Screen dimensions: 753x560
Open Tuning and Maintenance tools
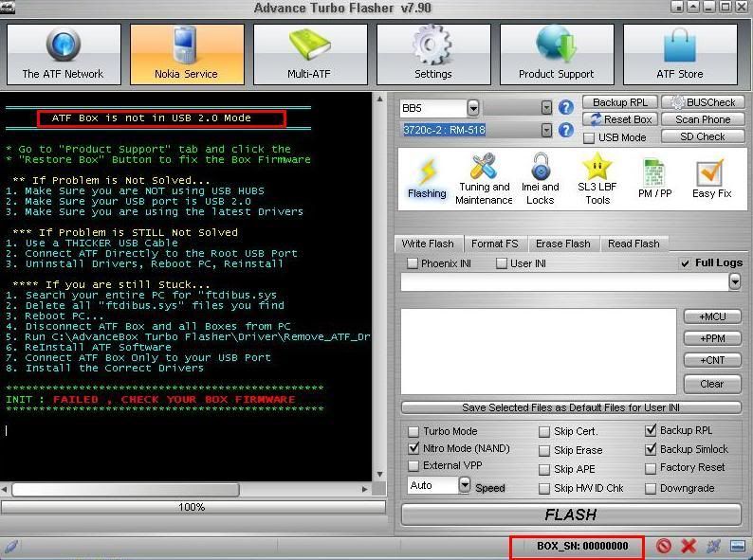click(484, 179)
